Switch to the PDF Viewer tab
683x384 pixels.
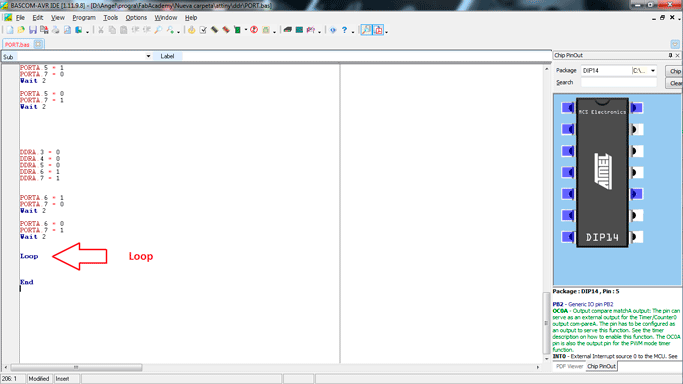point(569,367)
